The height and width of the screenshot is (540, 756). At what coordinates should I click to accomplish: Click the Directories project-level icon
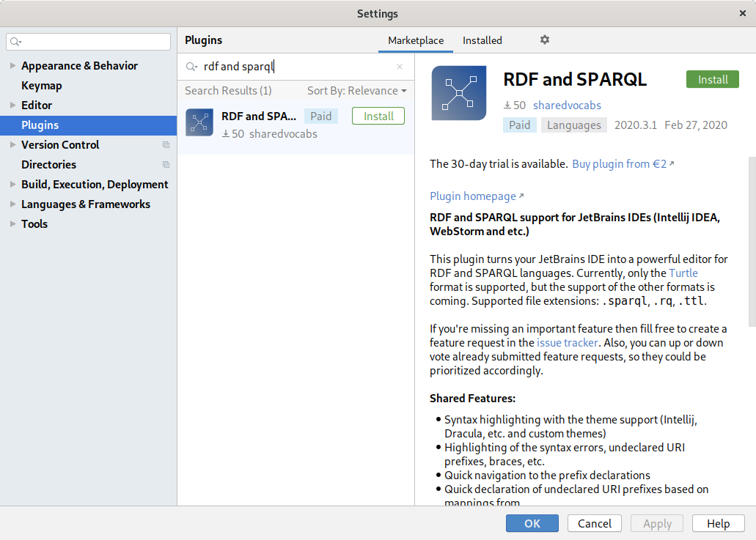pyautogui.click(x=166, y=165)
